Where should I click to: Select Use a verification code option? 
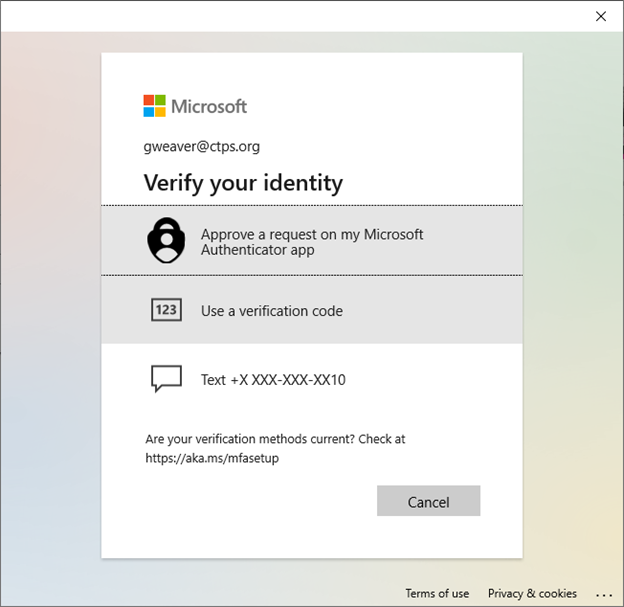(x=312, y=310)
